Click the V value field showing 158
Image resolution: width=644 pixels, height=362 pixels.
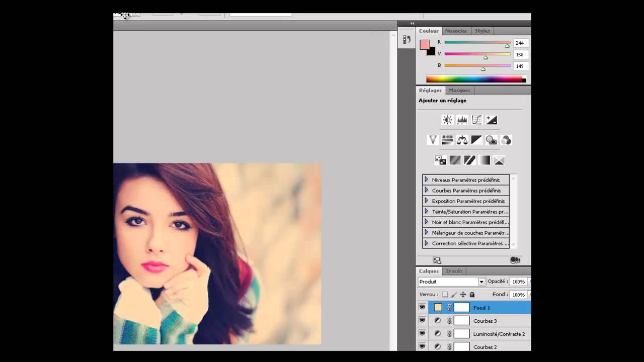pos(521,54)
